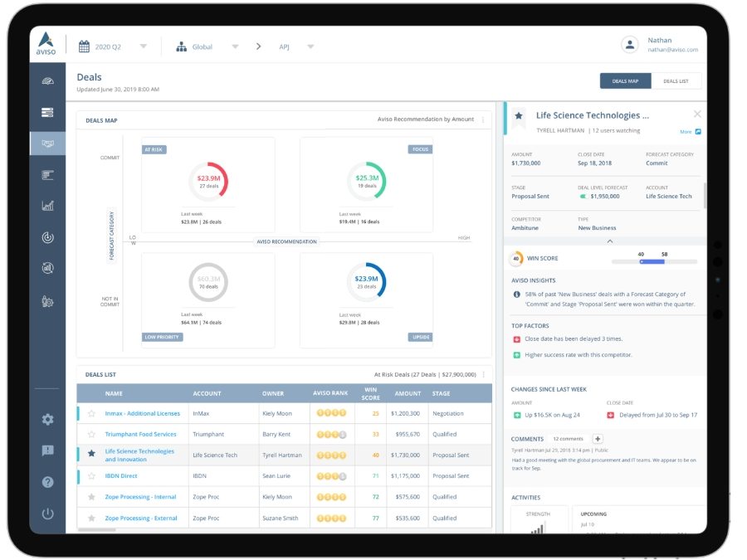Open the help question mark icon

[47, 482]
